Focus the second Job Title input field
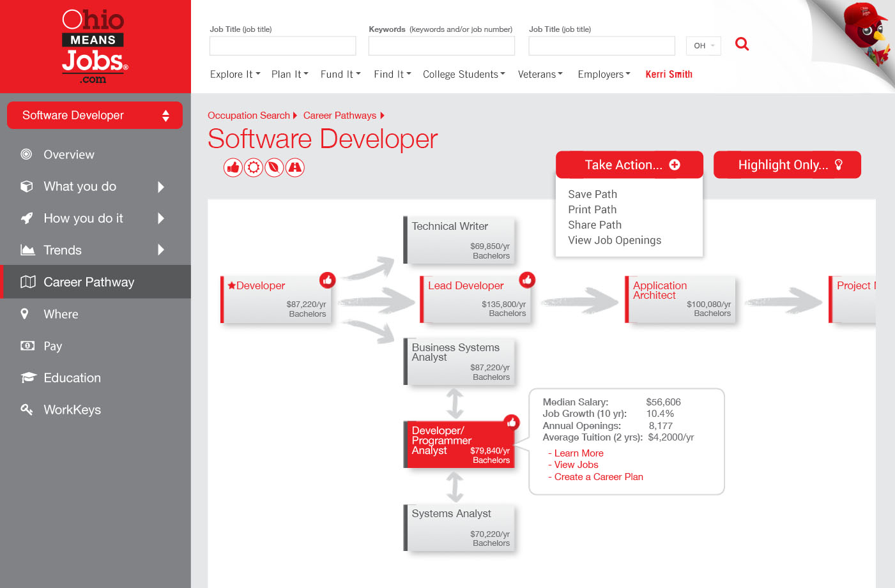The image size is (895, 588). 602,46
